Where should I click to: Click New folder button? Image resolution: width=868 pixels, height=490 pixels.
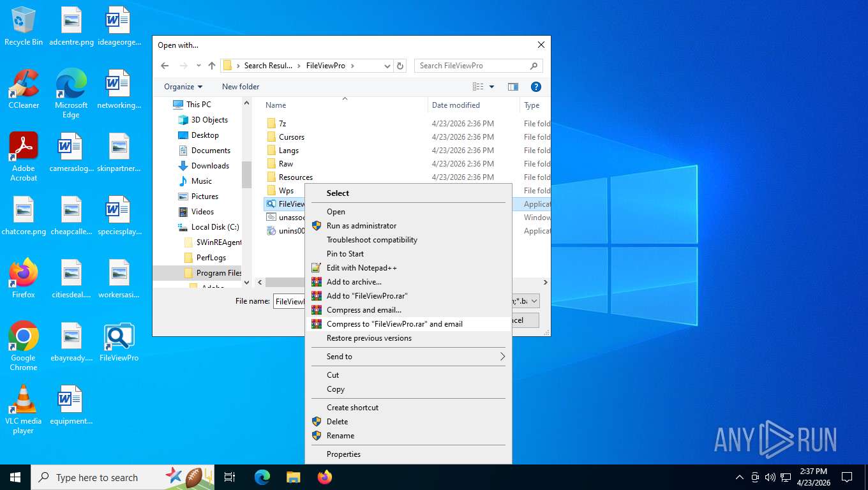[x=241, y=87]
